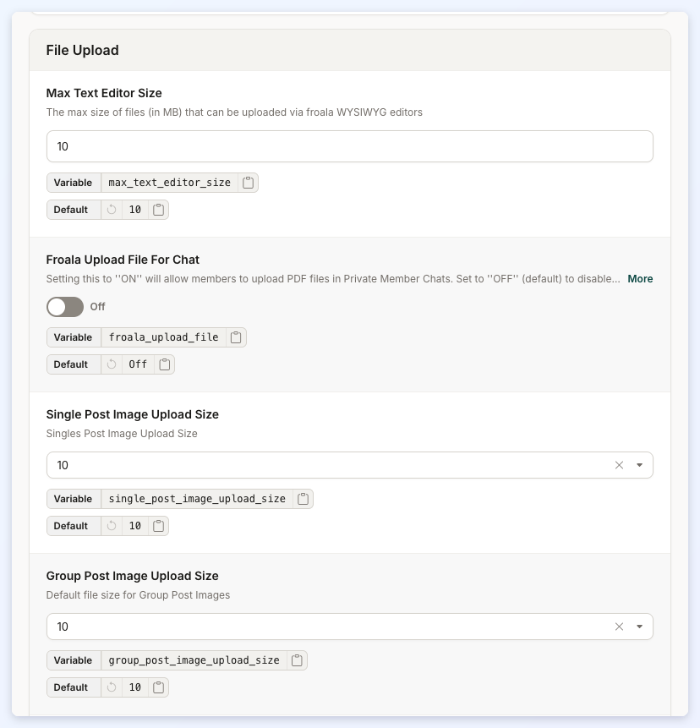Image resolution: width=700 pixels, height=728 pixels.
Task: Open the Group Post Image Upload Size dropdown
Action: (639, 627)
